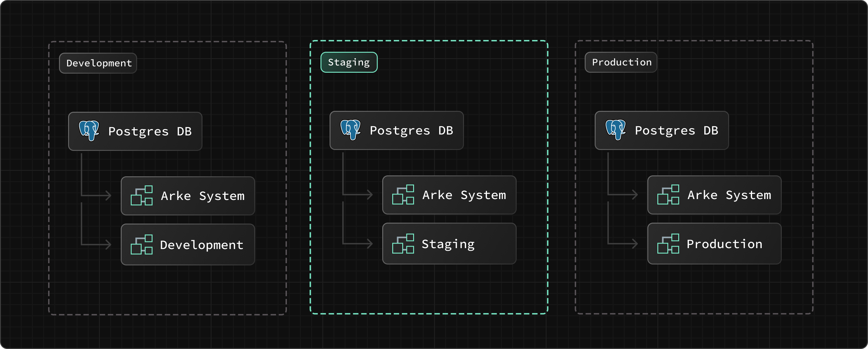868x349 pixels.
Task: Toggle the highlighted Staging environment badge
Action: click(x=348, y=62)
